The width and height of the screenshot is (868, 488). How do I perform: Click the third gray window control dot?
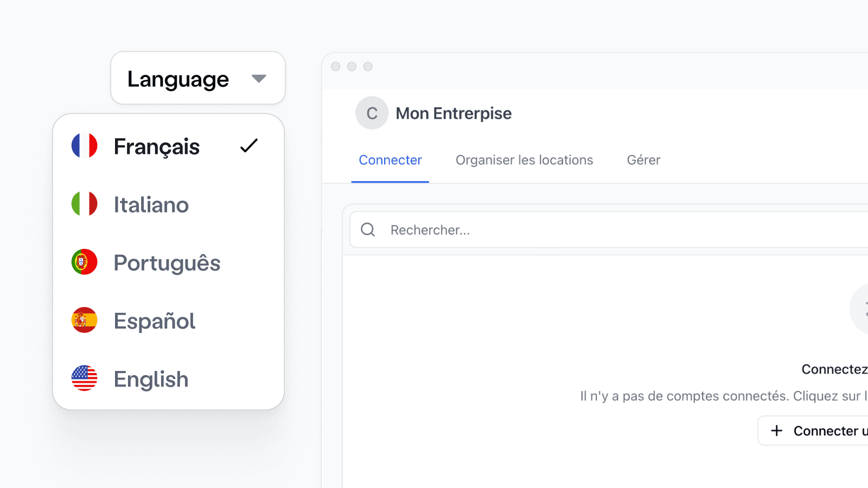(x=368, y=66)
